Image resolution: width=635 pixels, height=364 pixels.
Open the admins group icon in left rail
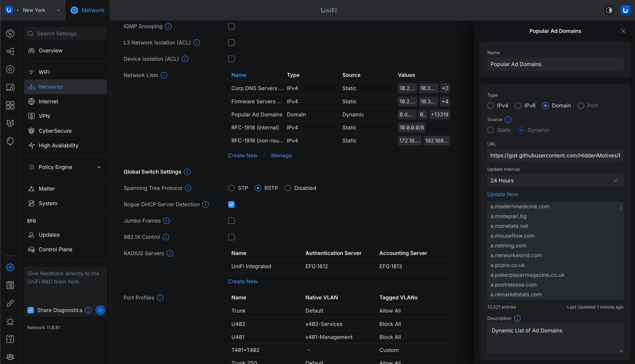coord(10,357)
